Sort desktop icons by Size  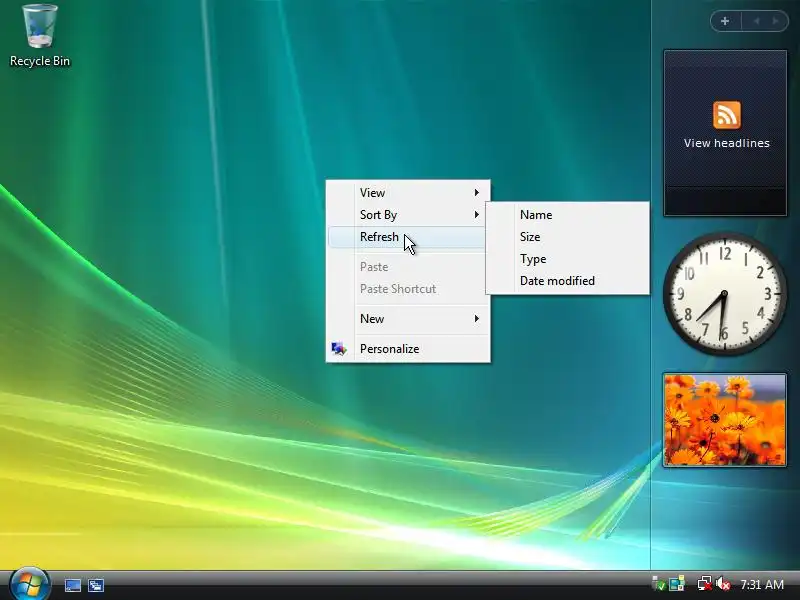click(567, 237)
